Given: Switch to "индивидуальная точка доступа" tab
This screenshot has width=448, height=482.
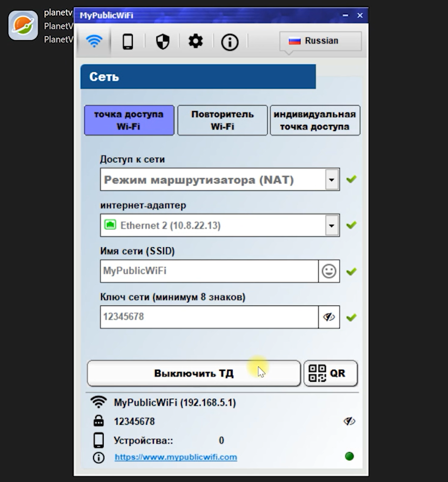Looking at the screenshot, I should coord(315,120).
